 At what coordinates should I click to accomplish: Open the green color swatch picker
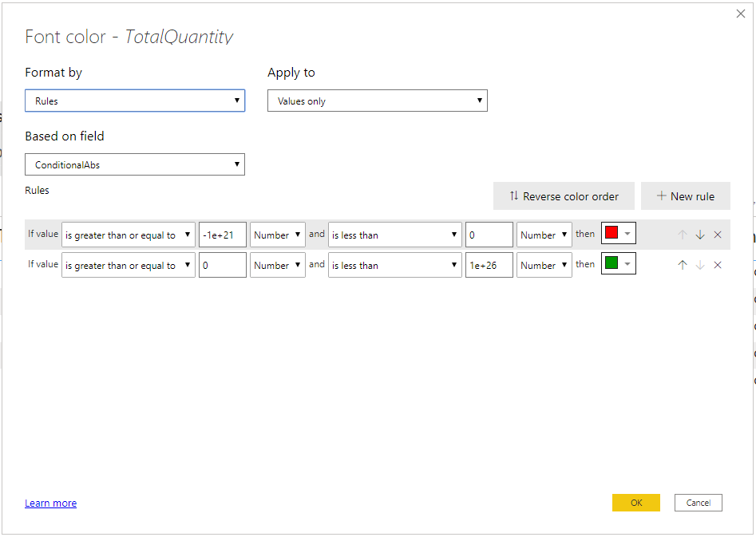pyautogui.click(x=618, y=264)
